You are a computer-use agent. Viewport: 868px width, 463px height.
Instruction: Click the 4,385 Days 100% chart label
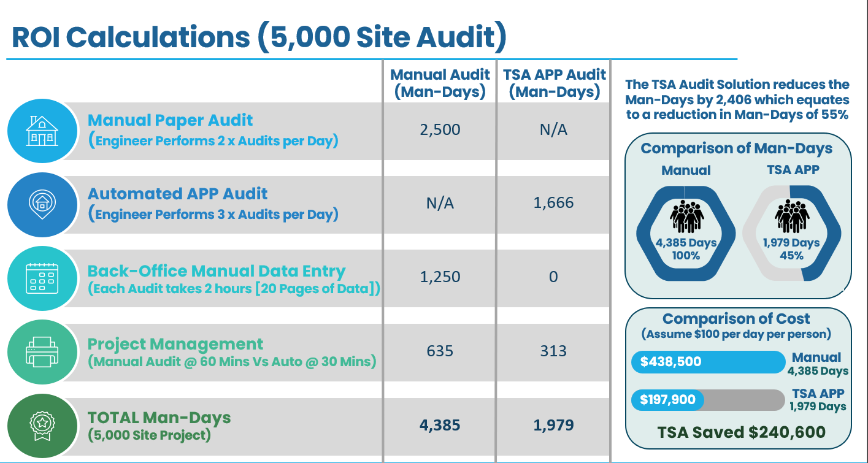click(x=686, y=249)
